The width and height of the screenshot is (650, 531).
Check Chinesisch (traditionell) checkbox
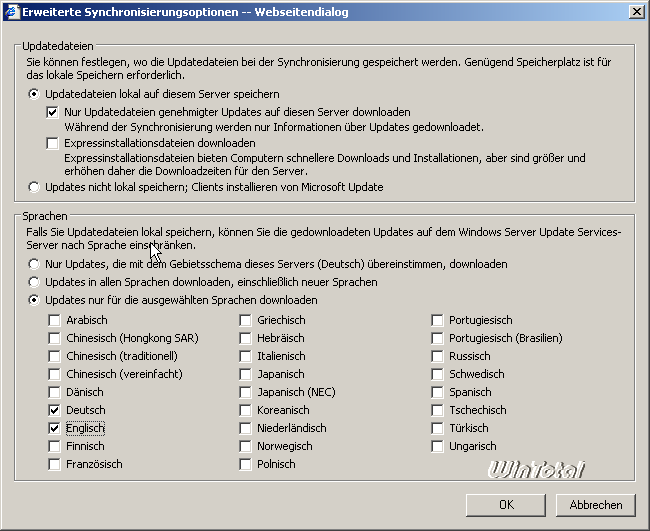point(54,356)
